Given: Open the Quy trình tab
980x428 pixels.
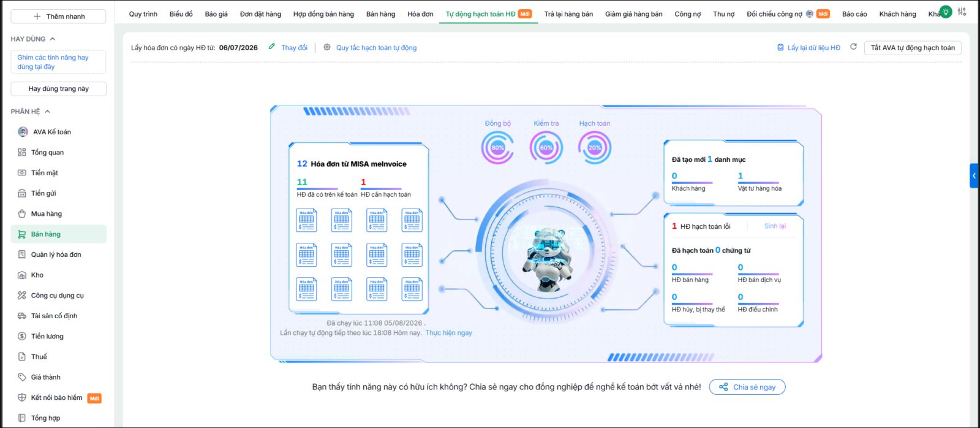Looking at the screenshot, I should tap(143, 14).
